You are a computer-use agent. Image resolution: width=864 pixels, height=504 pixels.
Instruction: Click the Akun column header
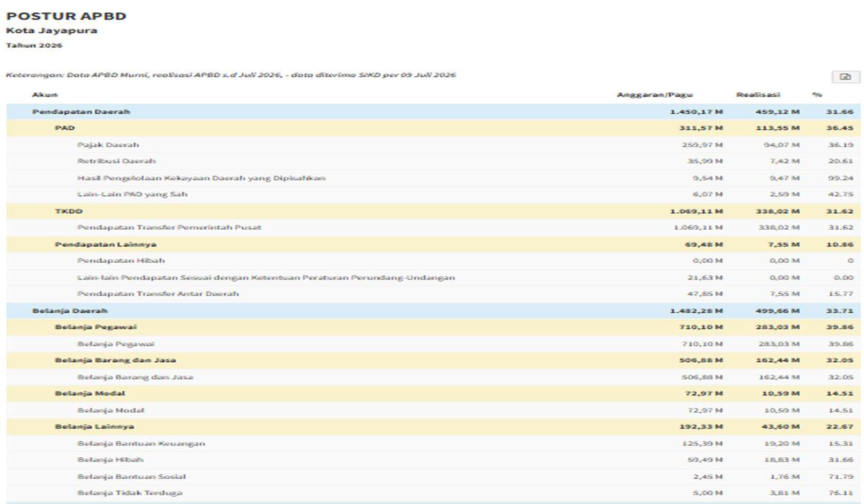coord(45,94)
